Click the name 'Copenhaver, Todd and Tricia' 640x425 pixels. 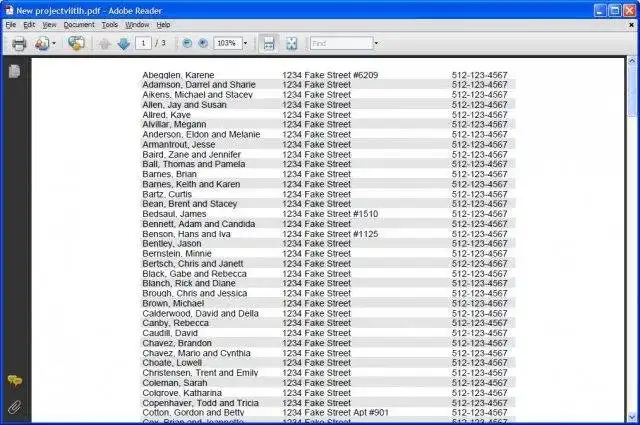pyautogui.click(x=200, y=403)
